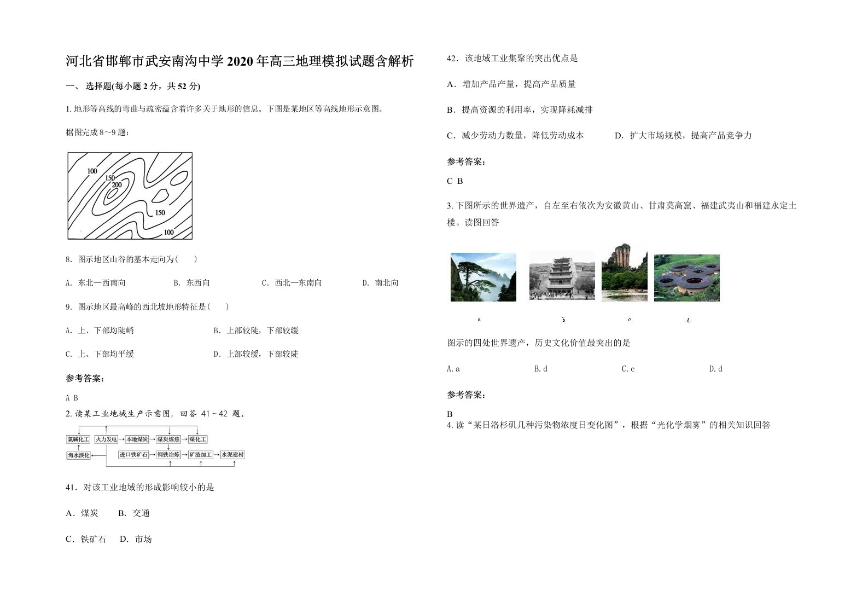Image resolution: width=868 pixels, height=614 pixels.
Task: Click the contour line map figure
Action: pyautogui.click(x=130, y=196)
